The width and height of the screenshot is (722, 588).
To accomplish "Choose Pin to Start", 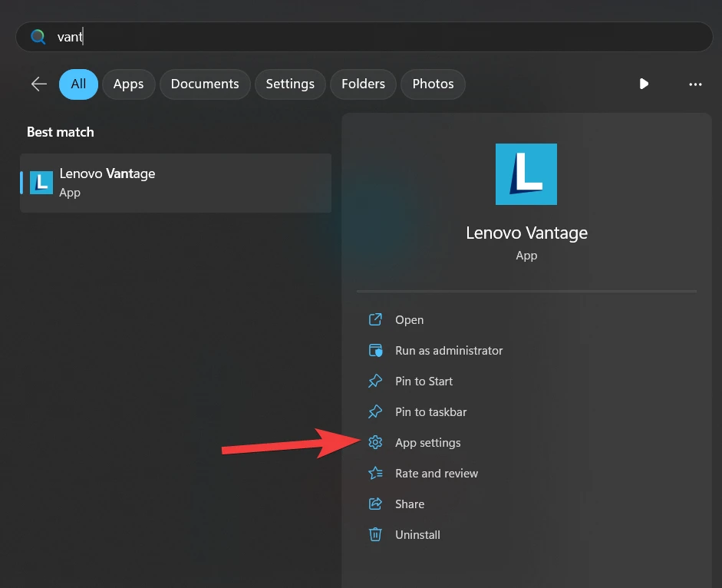I will point(424,382).
